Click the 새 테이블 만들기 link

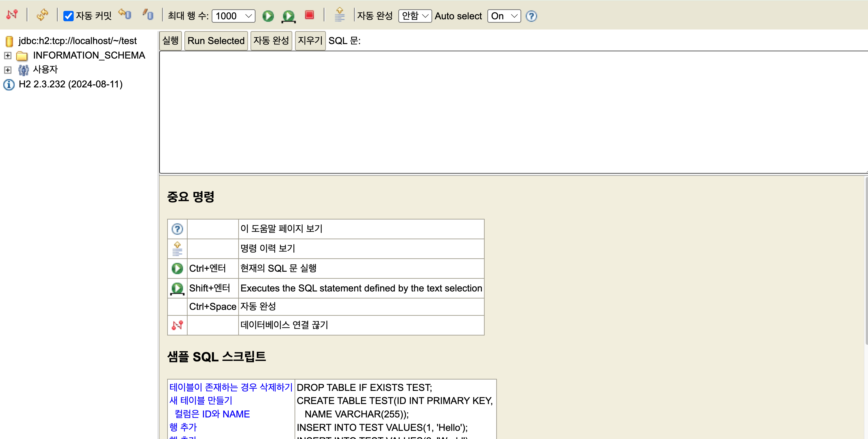201,401
